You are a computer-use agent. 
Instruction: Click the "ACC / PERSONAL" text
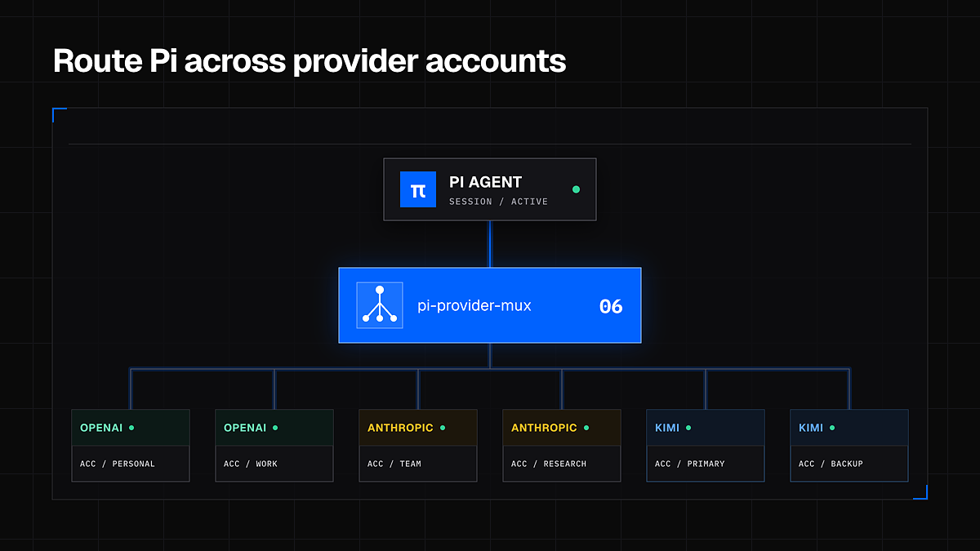tap(118, 464)
